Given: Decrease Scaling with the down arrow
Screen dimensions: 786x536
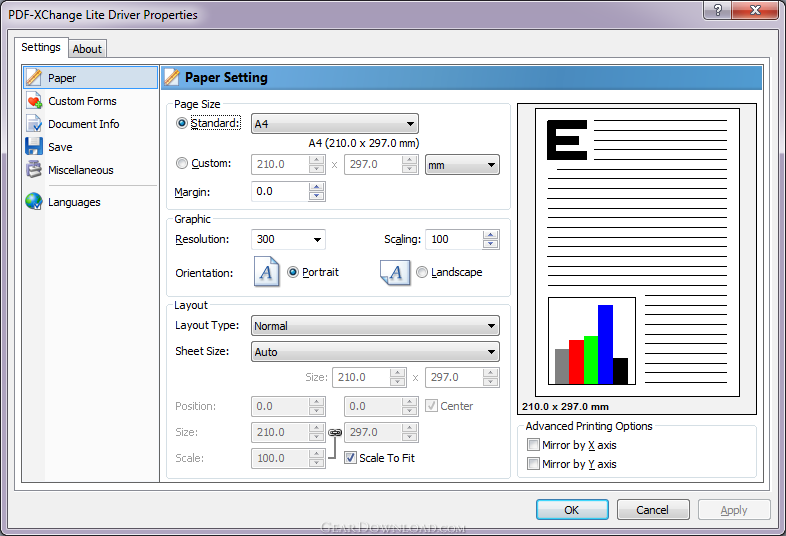Looking at the screenshot, I should tap(490, 244).
